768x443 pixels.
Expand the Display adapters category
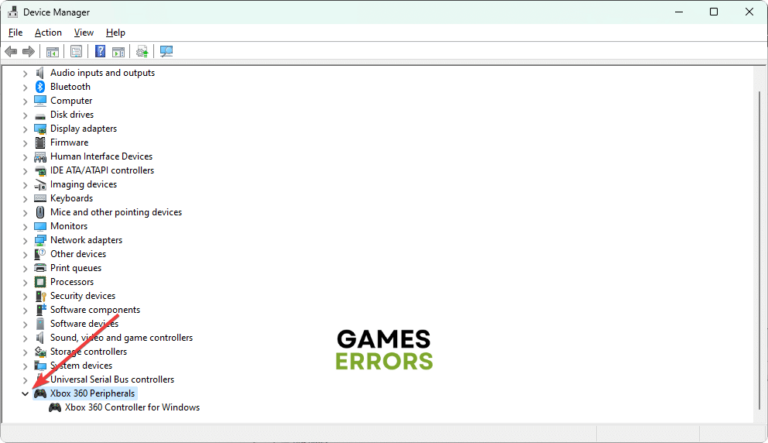point(25,129)
